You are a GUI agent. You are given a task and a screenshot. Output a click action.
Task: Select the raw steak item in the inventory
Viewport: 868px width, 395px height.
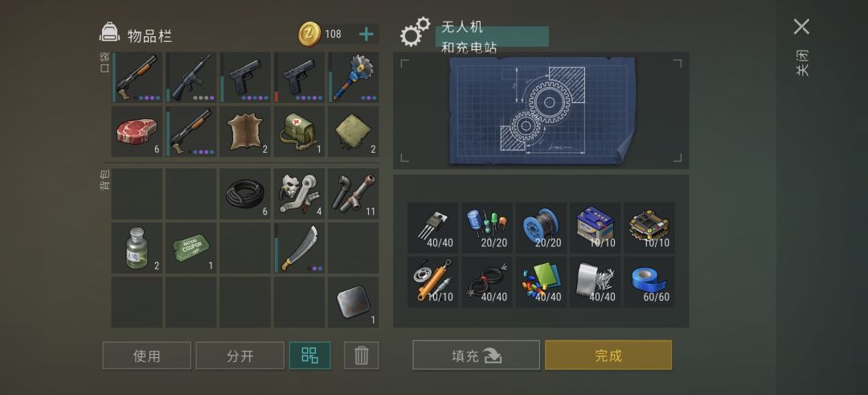tap(137, 132)
